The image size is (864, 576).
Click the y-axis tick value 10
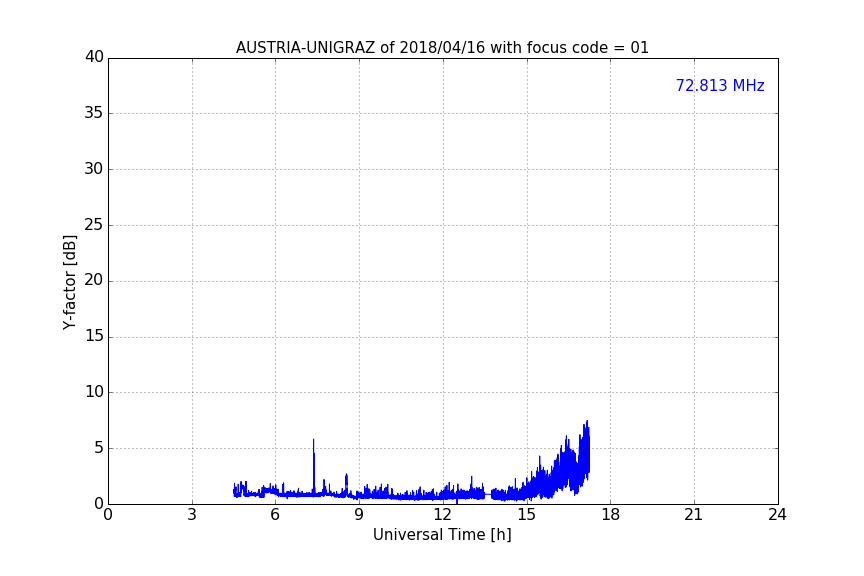pos(94,392)
